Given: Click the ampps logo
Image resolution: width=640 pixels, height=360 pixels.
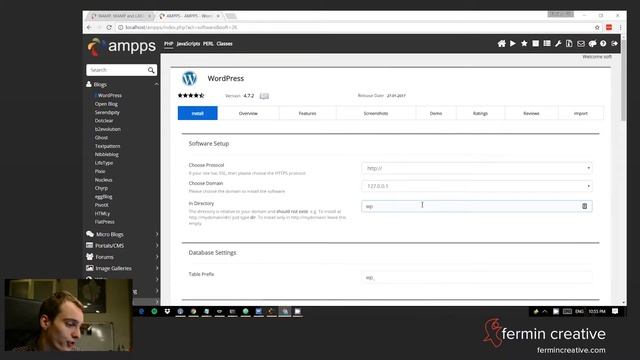Looking at the screenshot, I should tap(122, 46).
